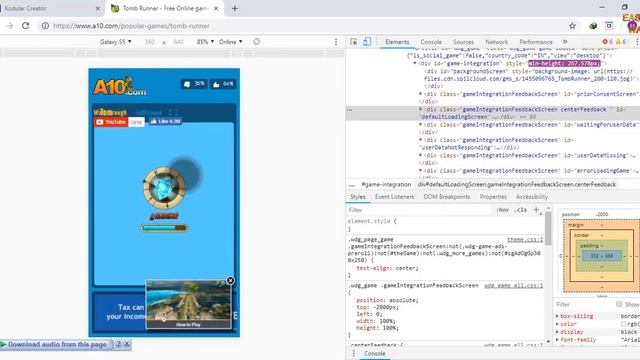Reload the current page
The height and width of the screenshot is (360, 640).
coord(25,26)
